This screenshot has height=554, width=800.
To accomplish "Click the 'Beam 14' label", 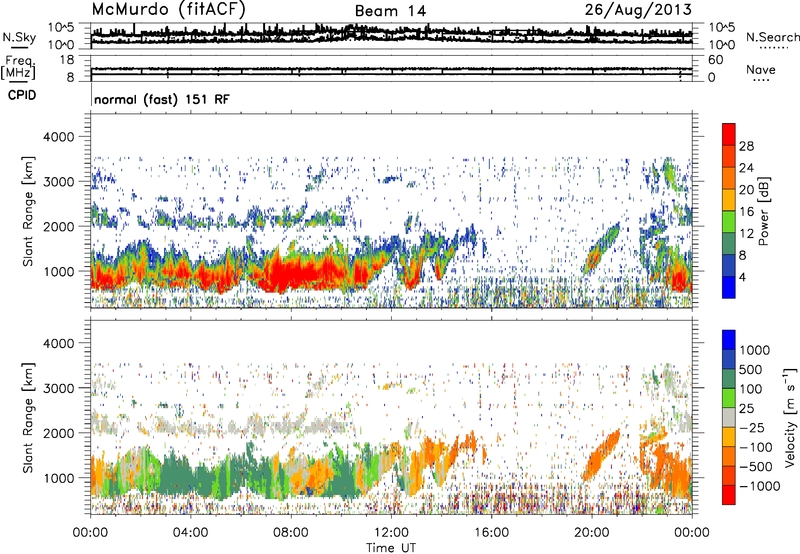I will 390,11.
